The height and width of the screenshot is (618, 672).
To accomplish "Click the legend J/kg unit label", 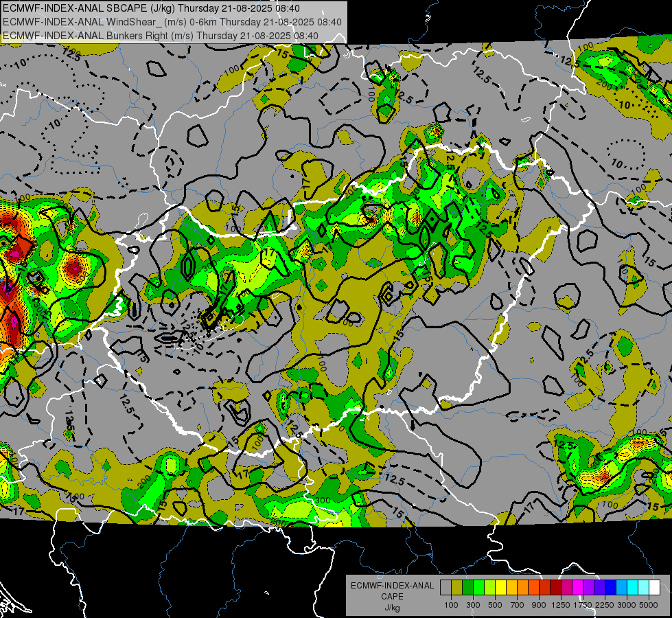I will 393,608.
